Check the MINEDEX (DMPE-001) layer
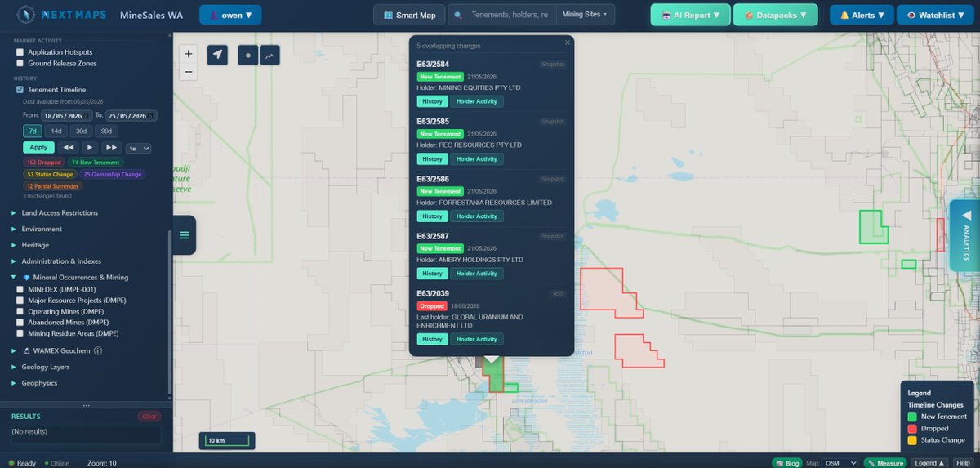 (20, 289)
